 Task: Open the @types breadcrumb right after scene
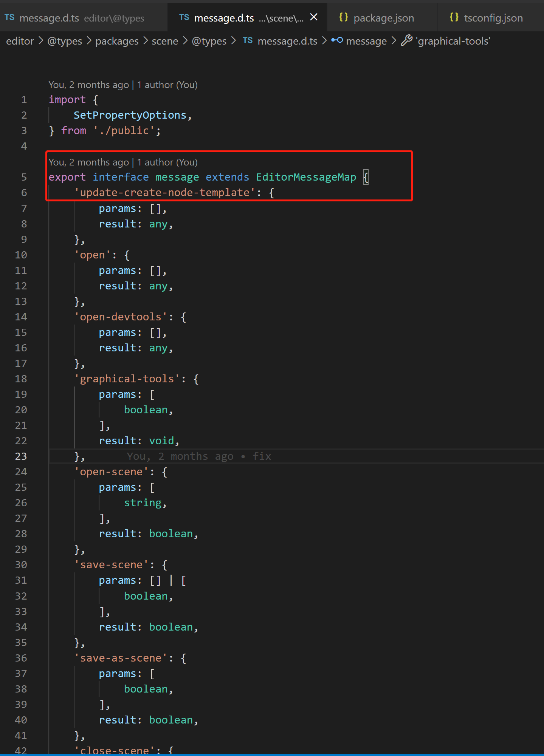209,41
